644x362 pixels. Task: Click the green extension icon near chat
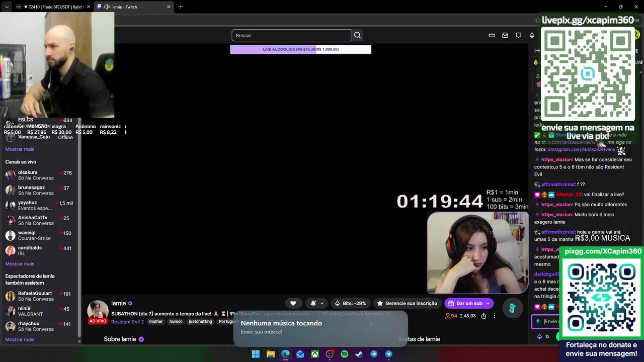[x=512, y=308]
